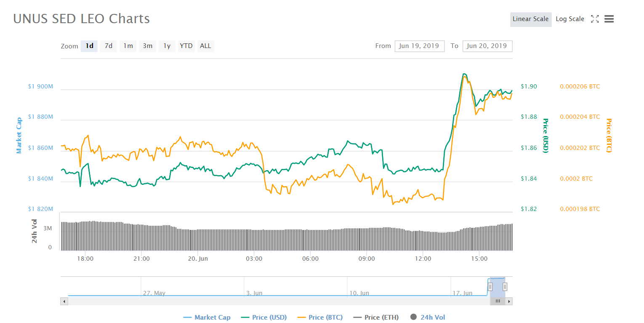644x323 pixels.
Task: Focus the To date field
Action: coord(487,46)
